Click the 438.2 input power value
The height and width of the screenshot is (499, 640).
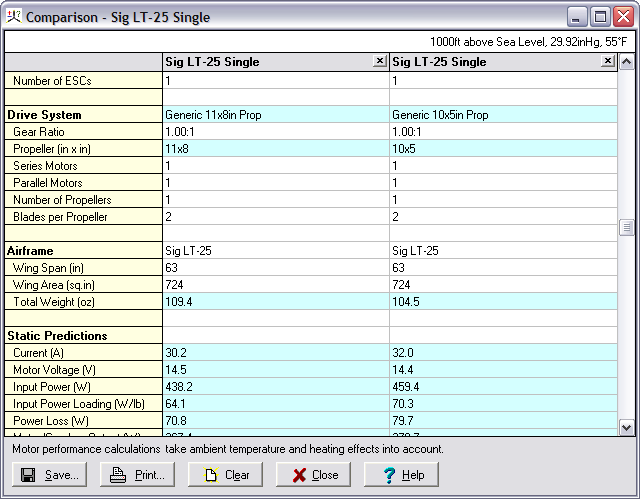179,387
